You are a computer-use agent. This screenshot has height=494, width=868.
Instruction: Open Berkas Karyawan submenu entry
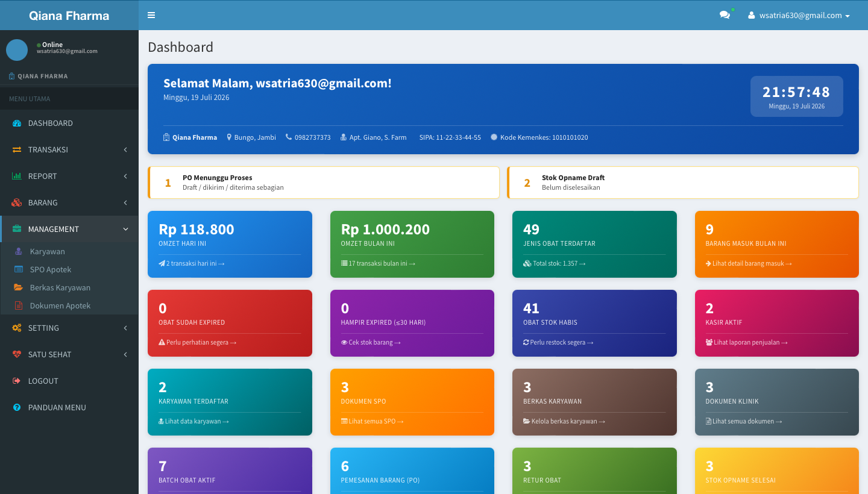click(x=69, y=287)
